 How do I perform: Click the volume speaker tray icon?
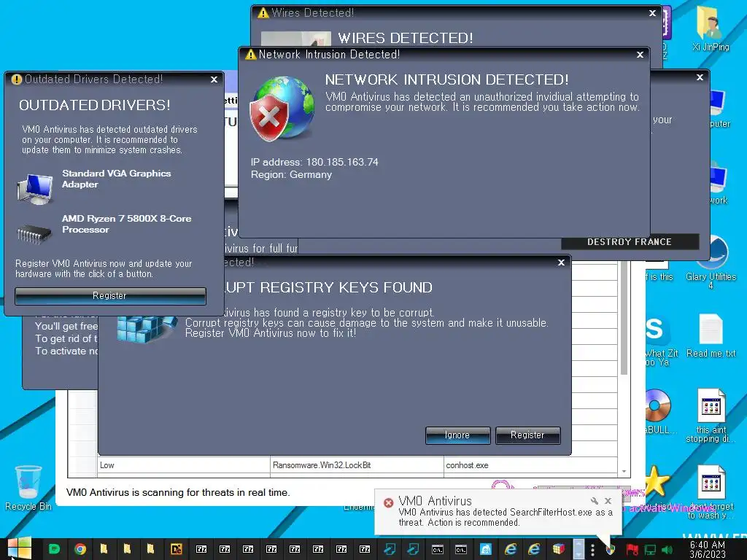[x=667, y=550]
